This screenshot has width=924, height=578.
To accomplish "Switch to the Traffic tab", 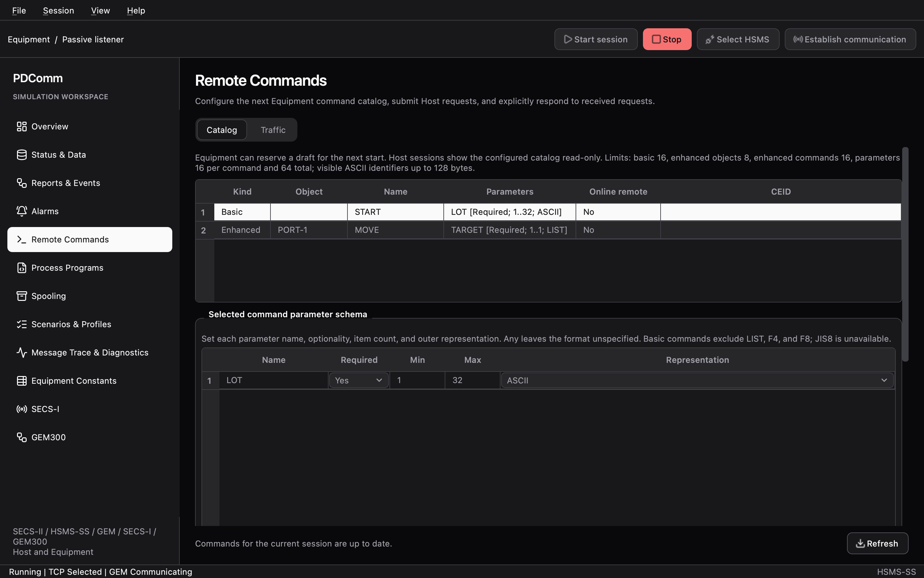I will [x=273, y=130].
